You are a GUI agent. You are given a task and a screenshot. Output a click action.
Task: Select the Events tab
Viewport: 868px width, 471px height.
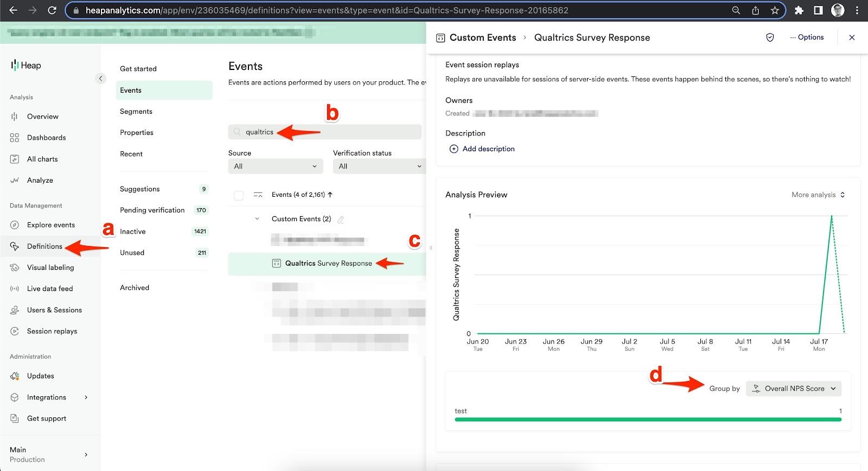pos(164,91)
